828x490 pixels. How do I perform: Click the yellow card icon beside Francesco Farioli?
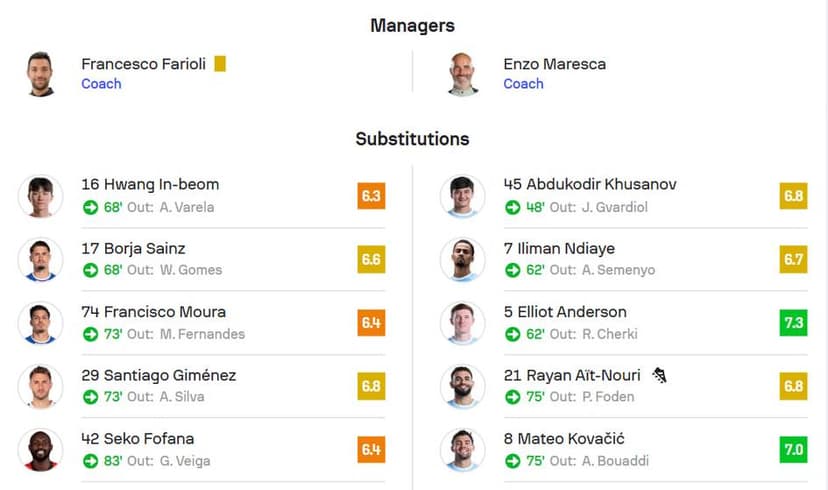pos(220,64)
